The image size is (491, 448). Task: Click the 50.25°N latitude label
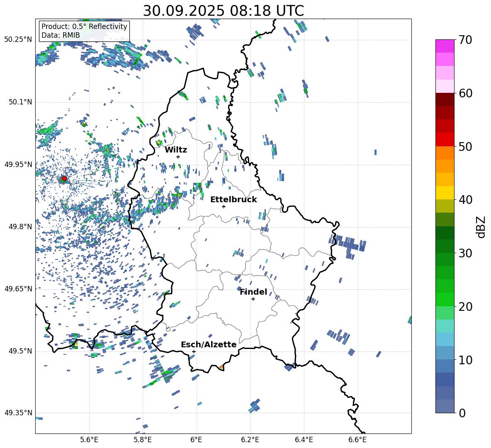coord(18,40)
